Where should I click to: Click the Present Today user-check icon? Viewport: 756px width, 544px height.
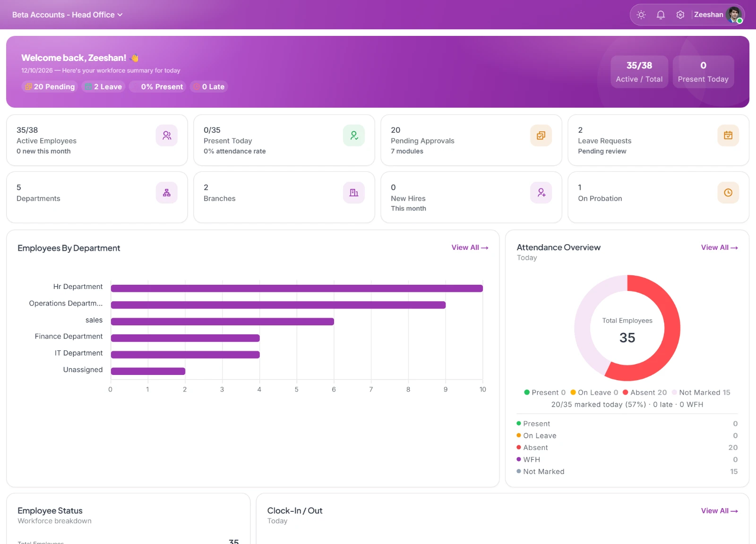tap(354, 136)
